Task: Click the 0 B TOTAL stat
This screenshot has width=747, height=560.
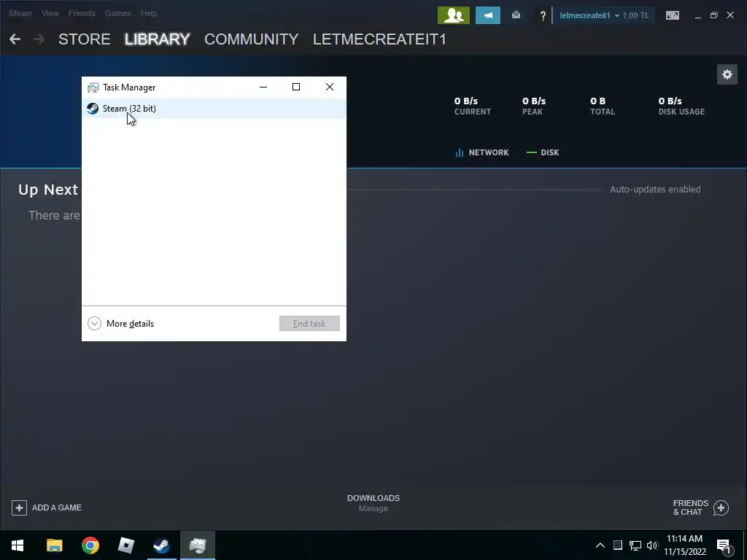Action: point(603,106)
